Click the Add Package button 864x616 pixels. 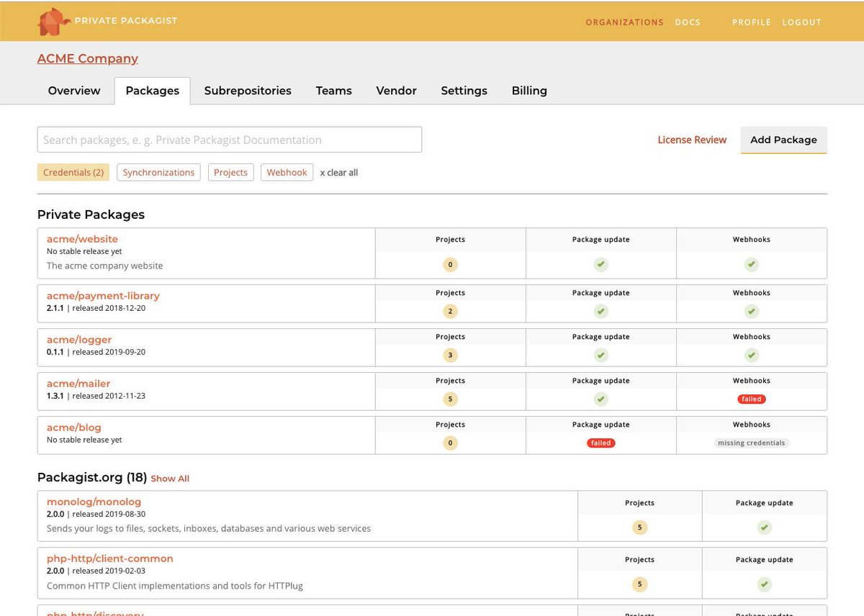tap(783, 140)
